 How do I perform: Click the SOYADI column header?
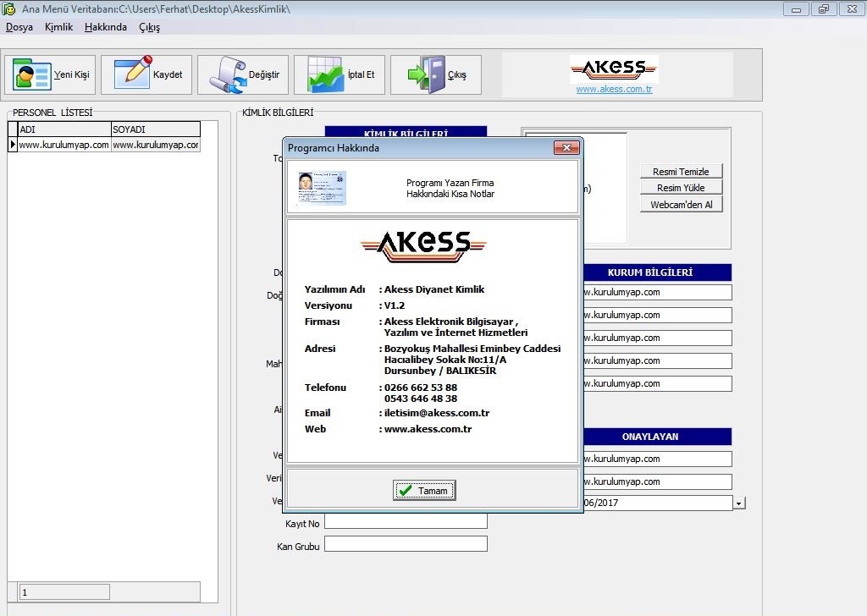point(156,129)
